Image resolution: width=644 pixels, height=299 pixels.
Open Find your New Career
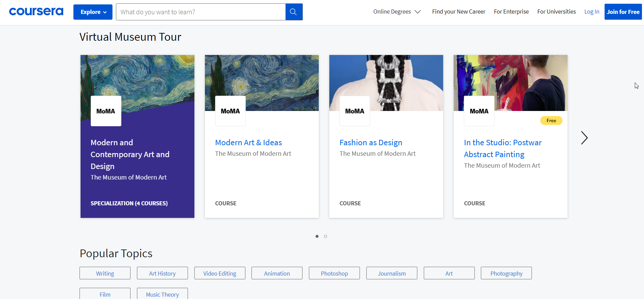point(458,12)
